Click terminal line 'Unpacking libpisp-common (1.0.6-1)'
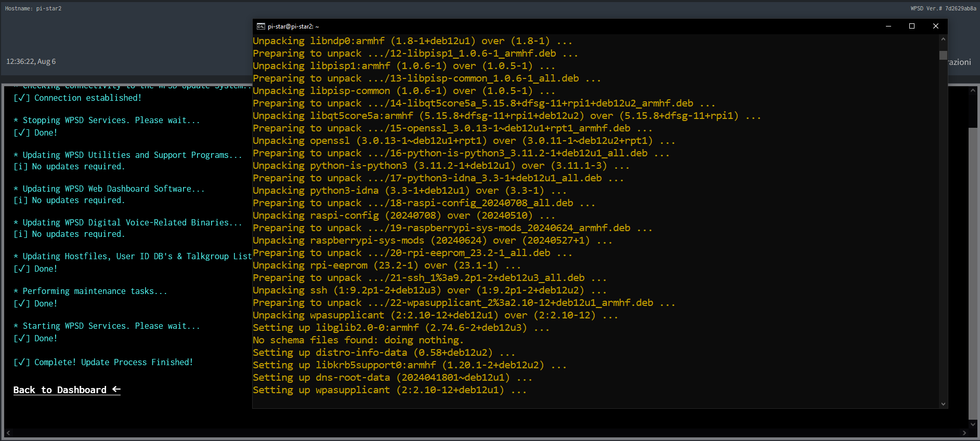Image resolution: width=980 pixels, height=441 pixels. (404, 91)
